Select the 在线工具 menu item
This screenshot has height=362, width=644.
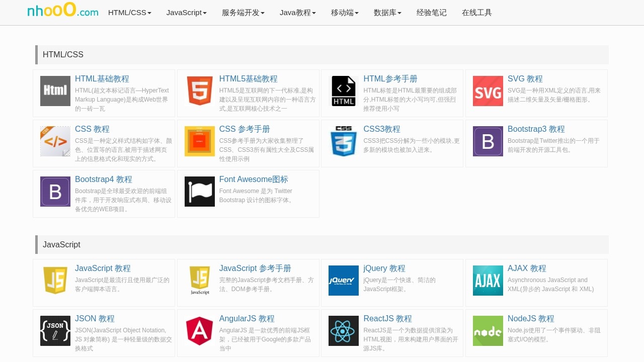tap(476, 13)
